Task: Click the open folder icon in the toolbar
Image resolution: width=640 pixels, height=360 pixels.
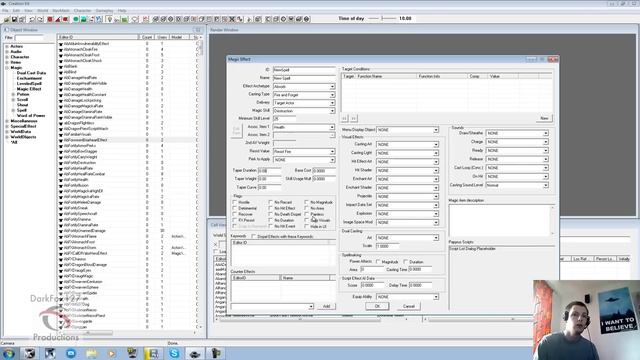Action: pyautogui.click(x=7, y=19)
